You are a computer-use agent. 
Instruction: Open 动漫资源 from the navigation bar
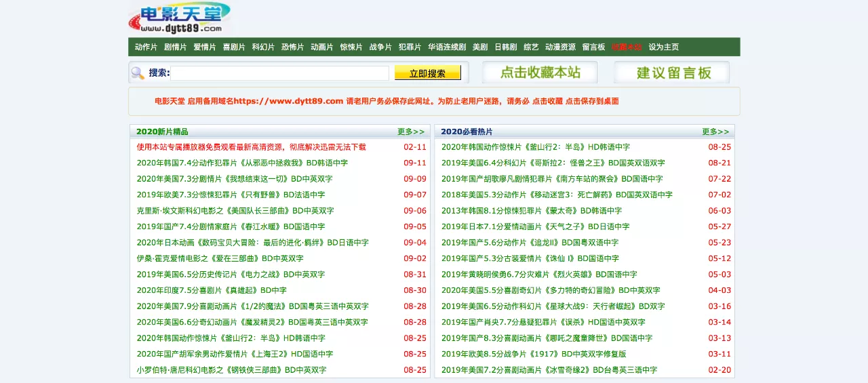click(561, 47)
